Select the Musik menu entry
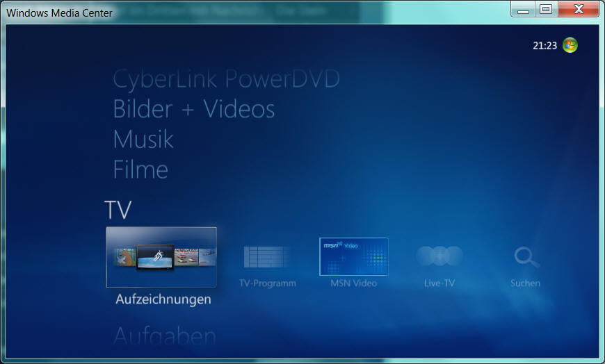This screenshot has width=605, height=364. 143,139
